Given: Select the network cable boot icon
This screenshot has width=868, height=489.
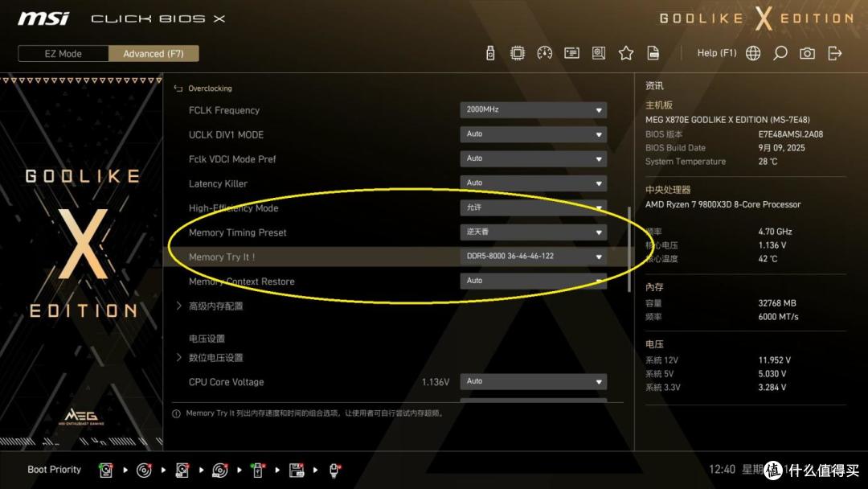Looking at the screenshot, I should [334, 471].
